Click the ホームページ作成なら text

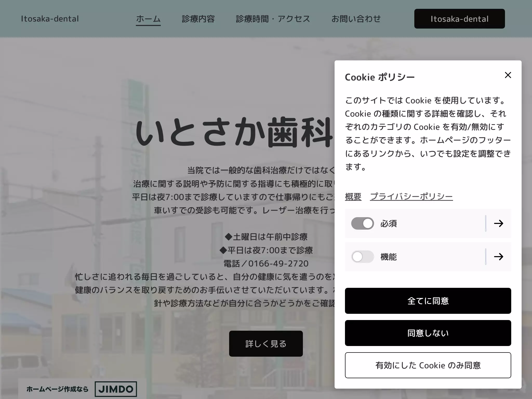click(x=57, y=389)
